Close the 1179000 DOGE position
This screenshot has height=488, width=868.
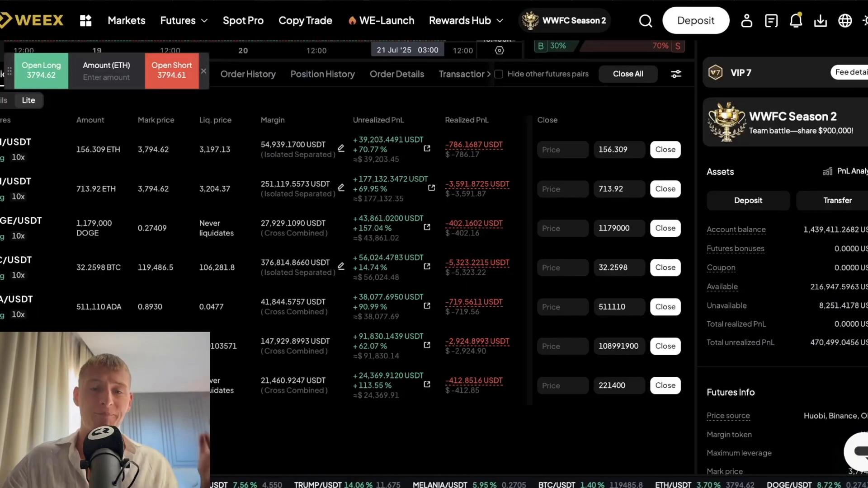pyautogui.click(x=665, y=228)
